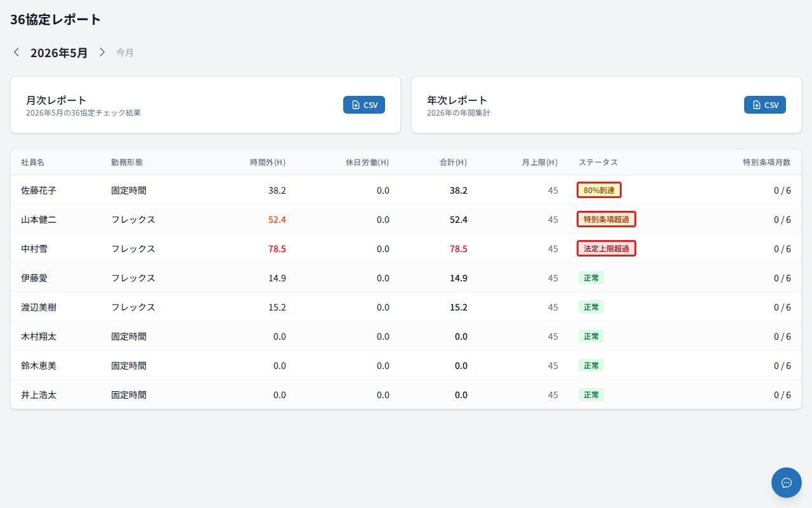Screen dimensions: 812x508
Task: Click the 2026年5月 month label
Action: tap(59, 53)
